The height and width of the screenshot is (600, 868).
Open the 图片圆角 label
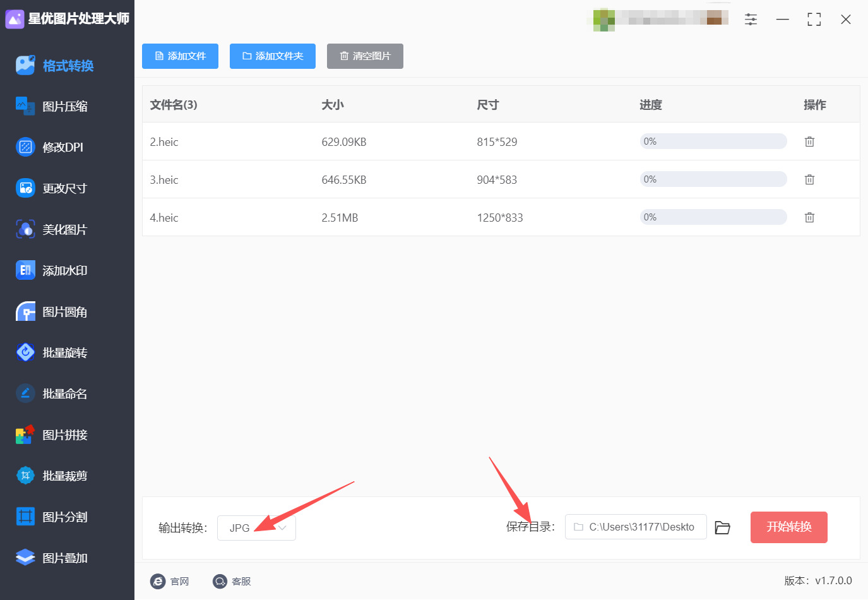(65, 311)
